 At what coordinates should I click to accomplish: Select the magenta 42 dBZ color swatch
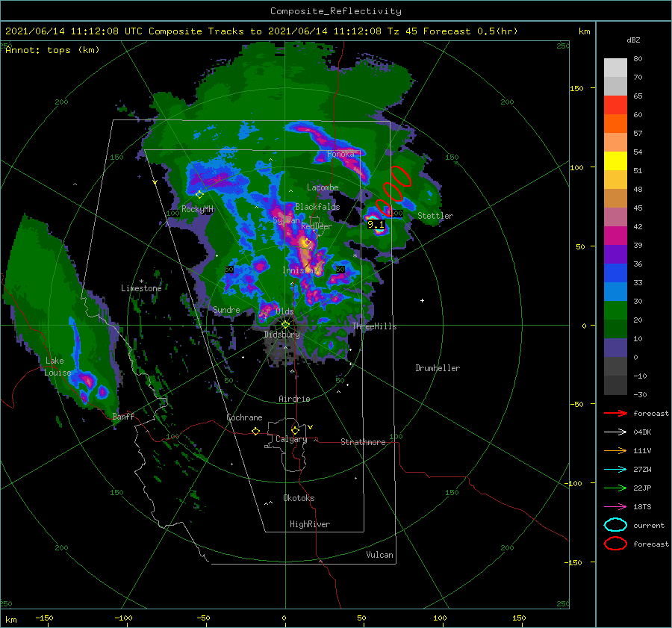(x=615, y=235)
